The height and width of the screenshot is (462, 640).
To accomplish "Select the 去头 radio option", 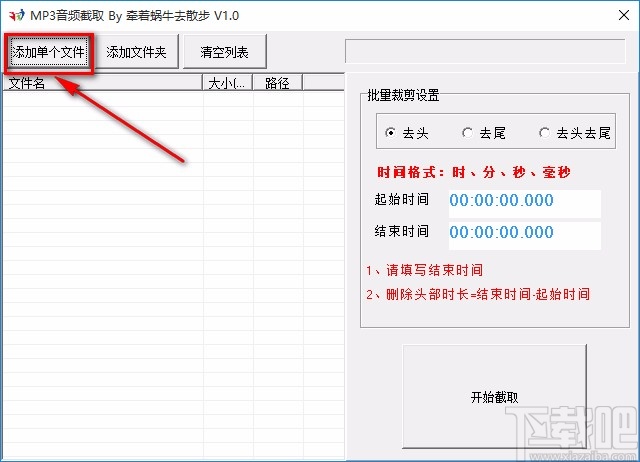I will click(x=407, y=133).
